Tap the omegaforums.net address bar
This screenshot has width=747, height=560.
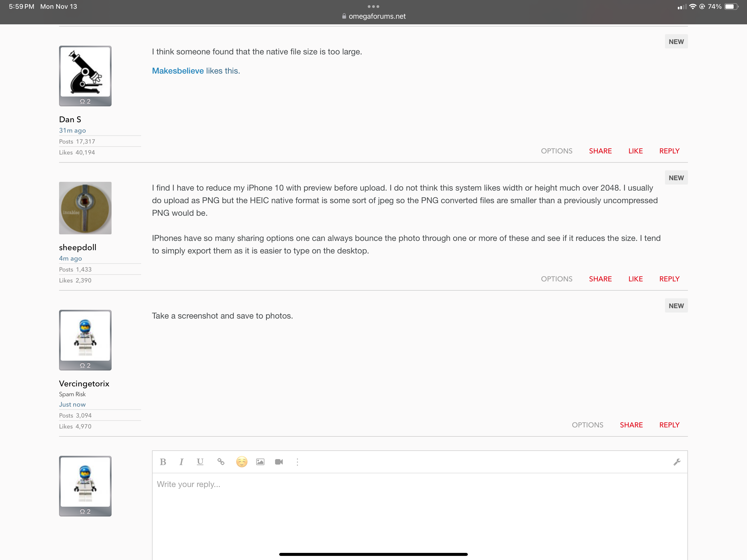click(373, 16)
